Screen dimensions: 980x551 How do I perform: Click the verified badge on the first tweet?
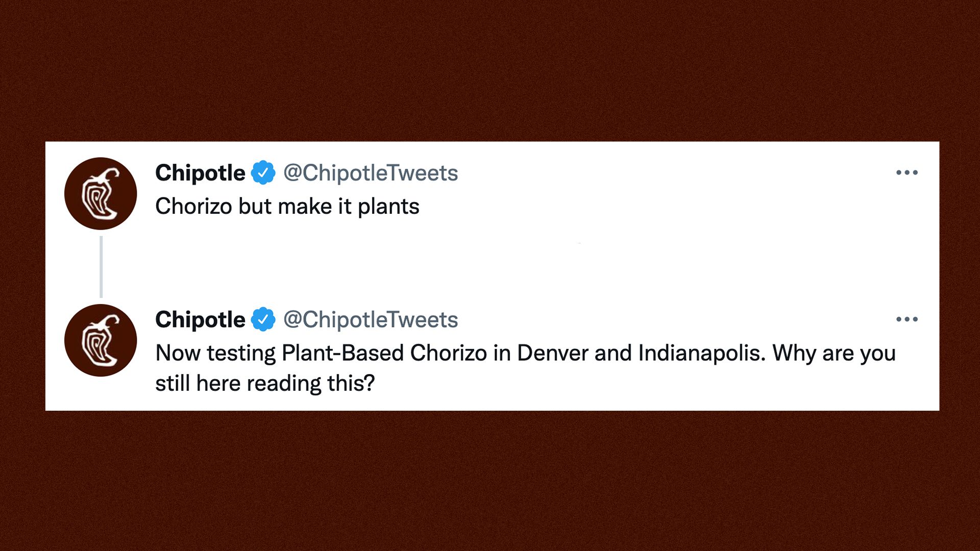point(263,173)
